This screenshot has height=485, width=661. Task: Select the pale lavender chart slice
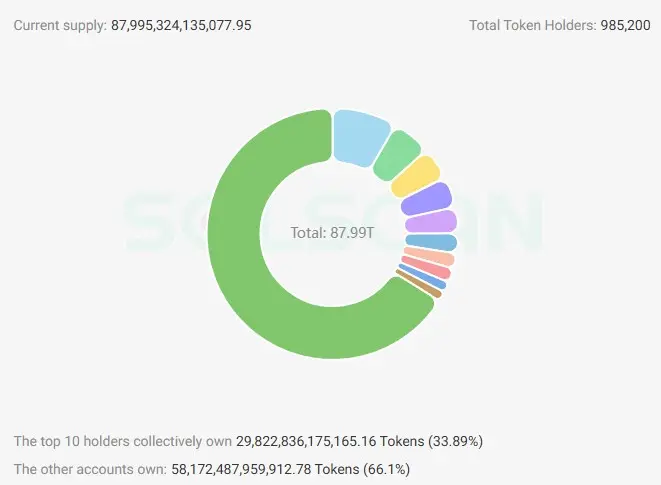point(432,222)
